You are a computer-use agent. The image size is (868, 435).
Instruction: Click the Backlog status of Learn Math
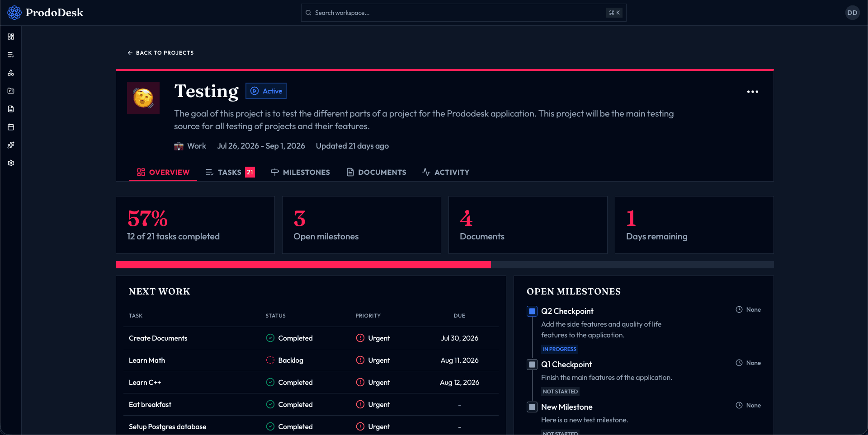[x=285, y=360]
